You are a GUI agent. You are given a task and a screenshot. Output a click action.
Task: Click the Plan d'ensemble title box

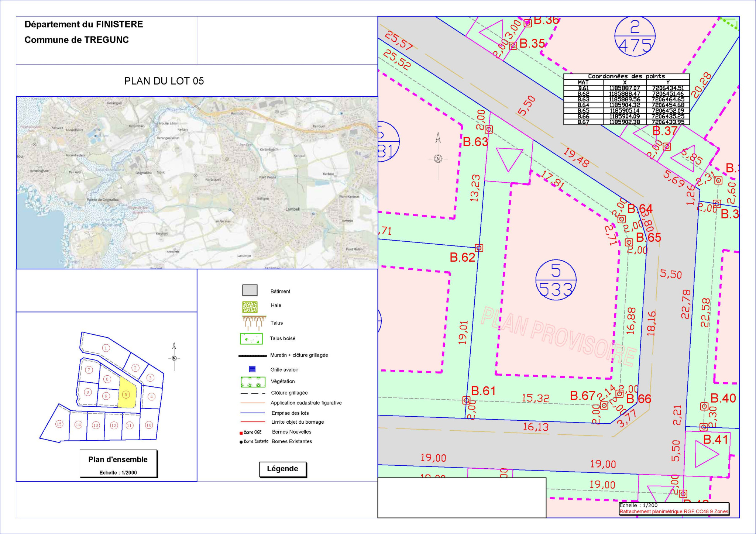click(118, 463)
